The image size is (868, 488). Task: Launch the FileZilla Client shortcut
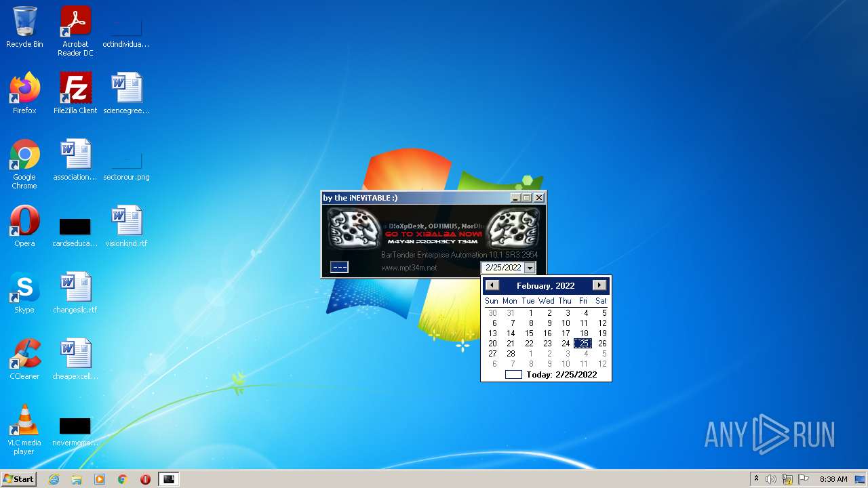click(x=75, y=94)
